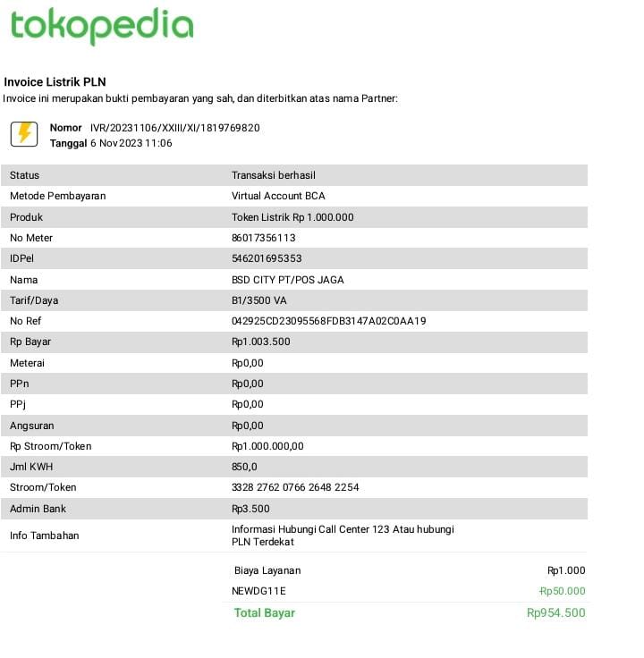Click the Transaksi berhasil status value
The image size is (644, 658).
[273, 175]
